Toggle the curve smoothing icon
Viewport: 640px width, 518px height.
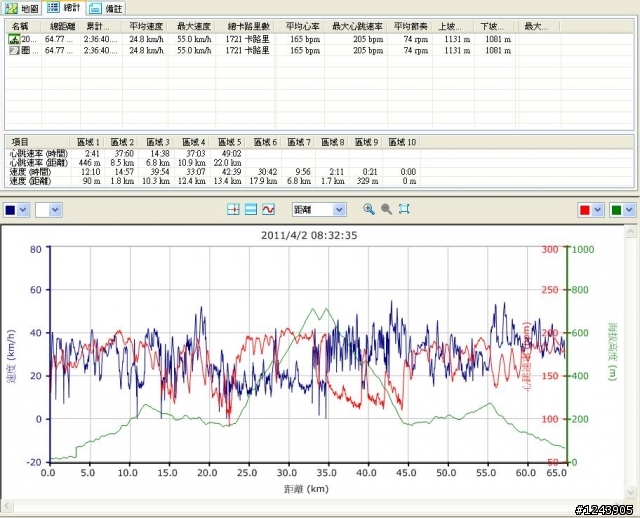click(x=268, y=209)
